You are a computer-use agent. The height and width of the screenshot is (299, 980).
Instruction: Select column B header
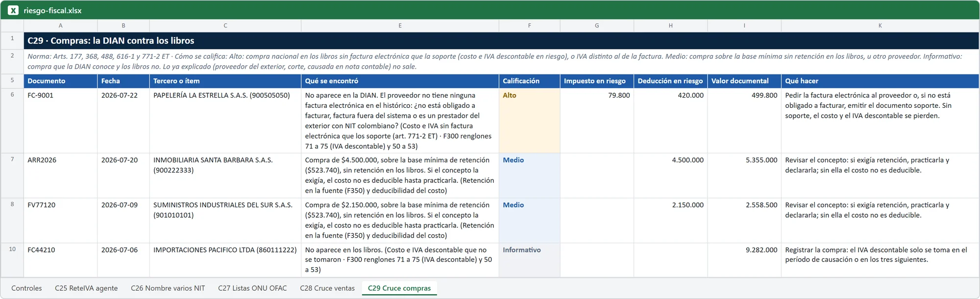pos(123,25)
